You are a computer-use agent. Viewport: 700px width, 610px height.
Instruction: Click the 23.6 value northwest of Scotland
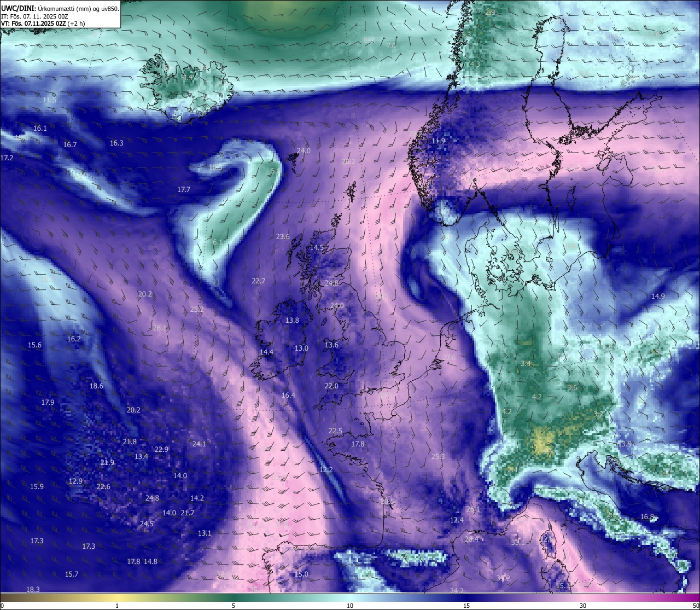[x=283, y=237]
